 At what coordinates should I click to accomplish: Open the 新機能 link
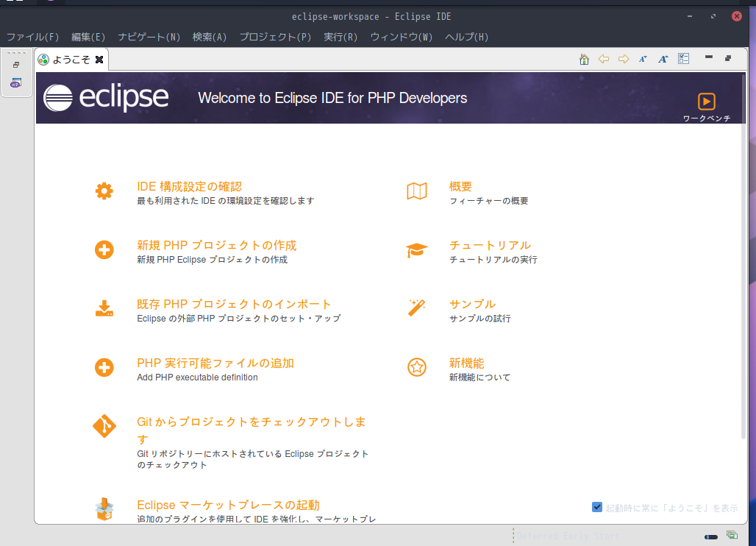pyautogui.click(x=467, y=364)
